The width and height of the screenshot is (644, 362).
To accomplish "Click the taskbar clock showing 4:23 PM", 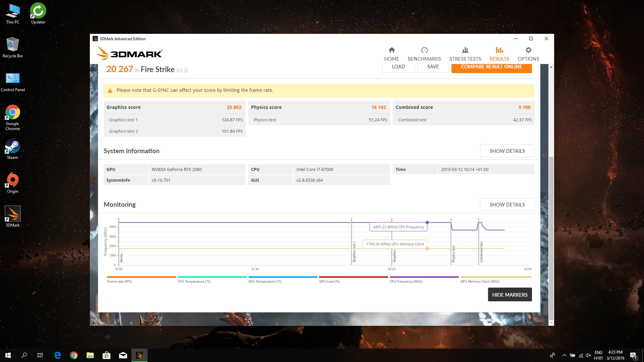I will [x=615, y=355].
